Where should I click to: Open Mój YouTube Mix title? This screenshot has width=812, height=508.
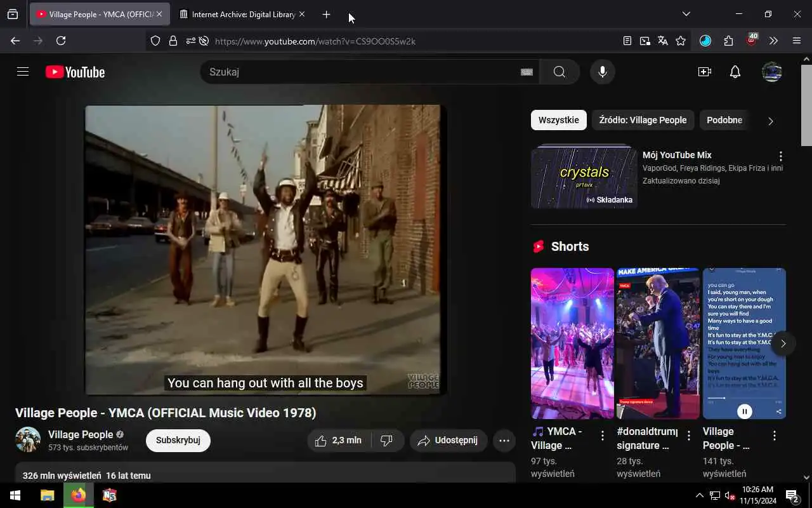(677, 155)
